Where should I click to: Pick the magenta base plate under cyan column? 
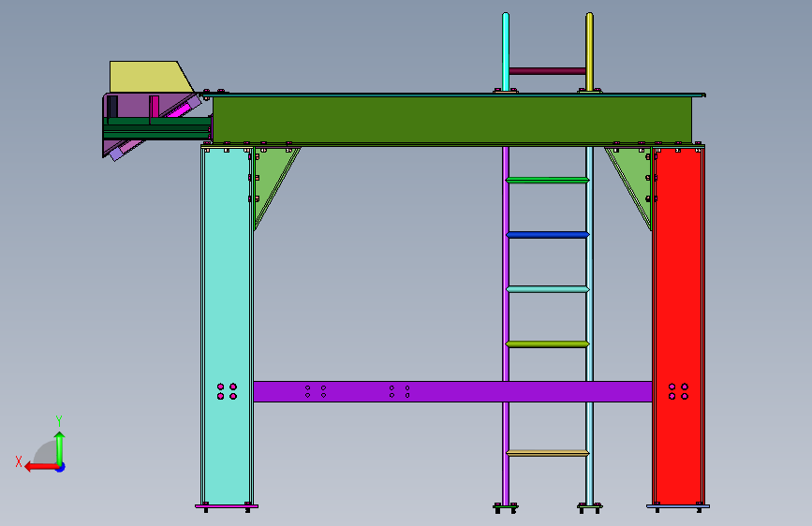(227, 506)
